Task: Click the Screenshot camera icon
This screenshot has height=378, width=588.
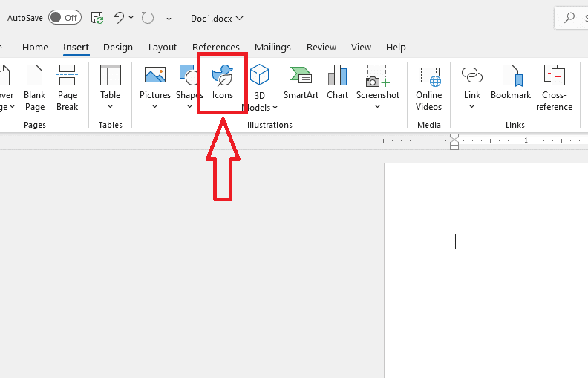Action: tap(378, 76)
